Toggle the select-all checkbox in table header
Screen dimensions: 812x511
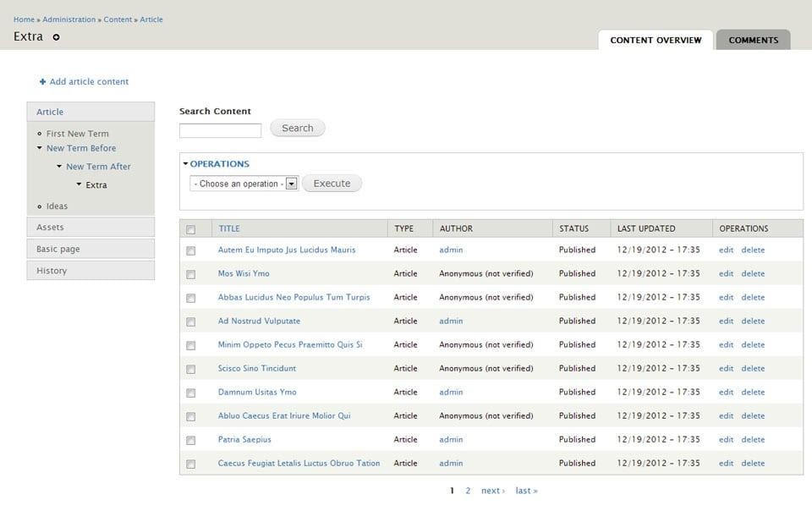190,229
